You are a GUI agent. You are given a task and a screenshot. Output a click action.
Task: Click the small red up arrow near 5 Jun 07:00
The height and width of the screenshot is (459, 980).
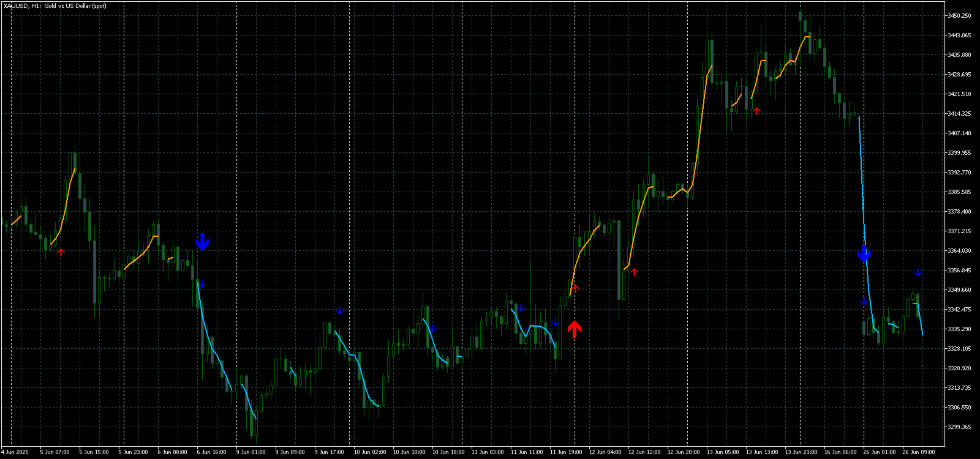pyautogui.click(x=61, y=252)
